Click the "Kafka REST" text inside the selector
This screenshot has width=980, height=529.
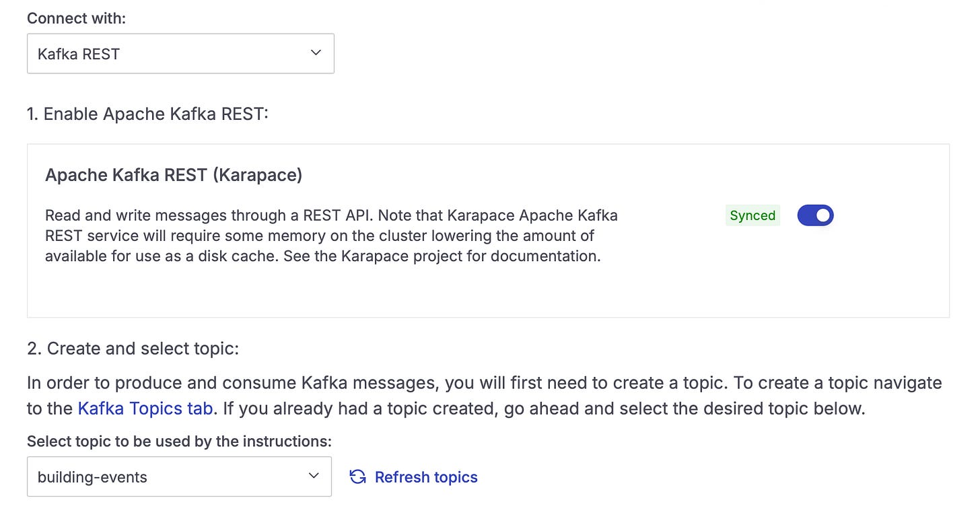pyautogui.click(x=79, y=54)
